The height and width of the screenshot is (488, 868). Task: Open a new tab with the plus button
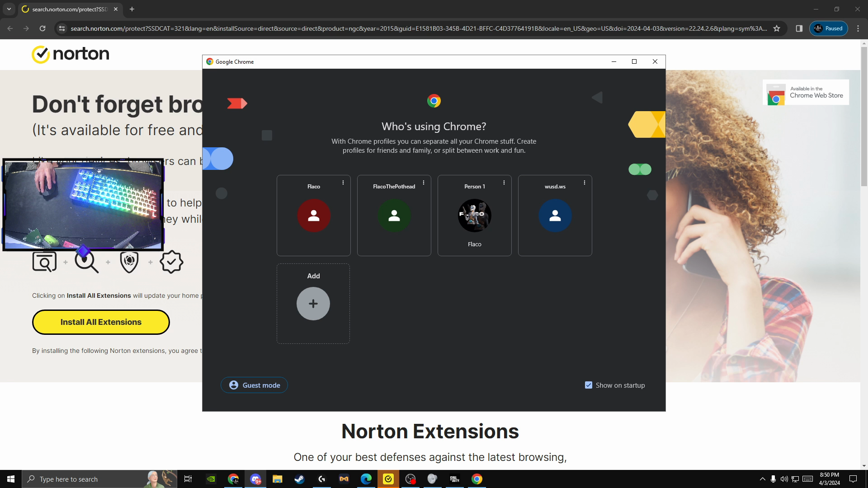coord(132,9)
